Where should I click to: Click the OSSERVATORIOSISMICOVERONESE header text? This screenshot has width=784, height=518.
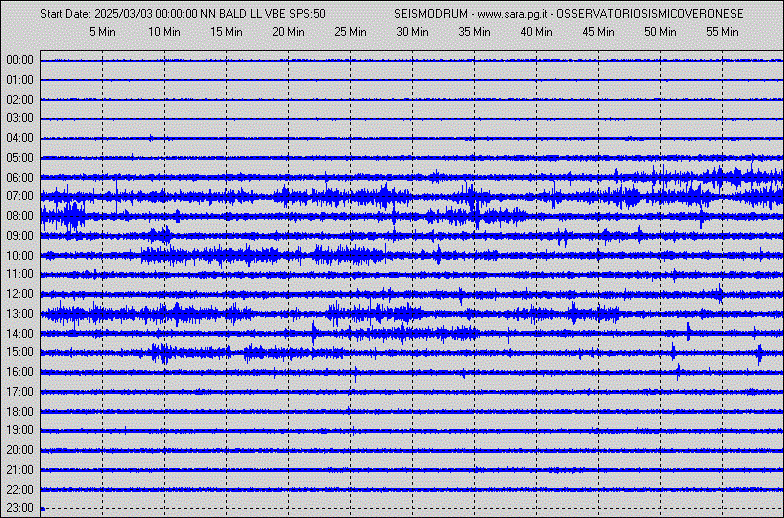[x=650, y=14]
